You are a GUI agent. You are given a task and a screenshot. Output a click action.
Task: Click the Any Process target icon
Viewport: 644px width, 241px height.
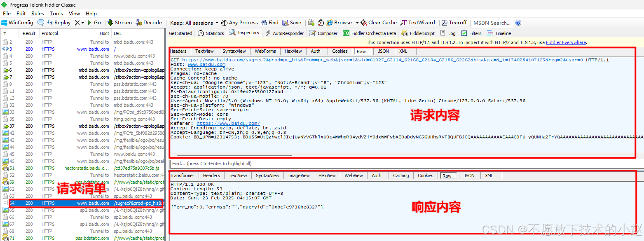coord(240,23)
